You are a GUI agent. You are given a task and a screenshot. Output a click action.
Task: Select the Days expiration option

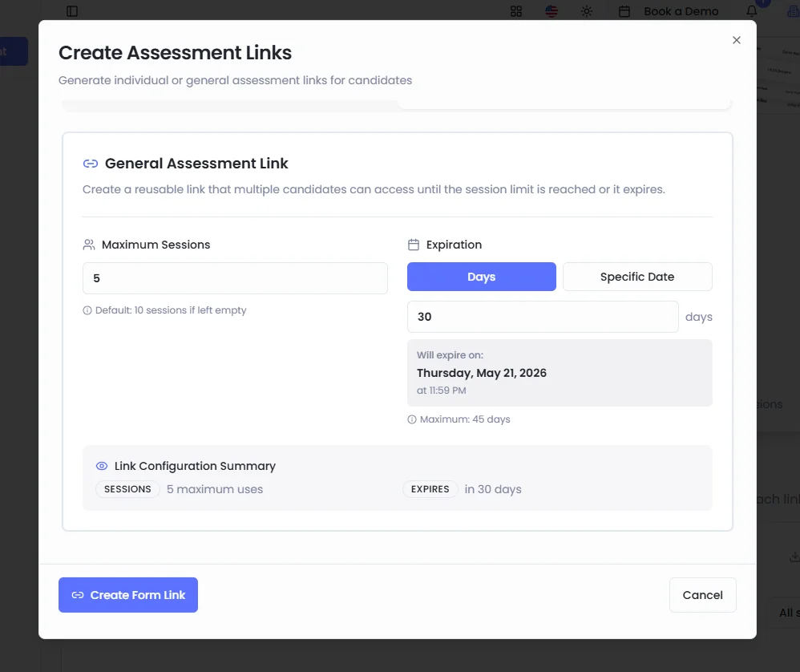pyautogui.click(x=481, y=277)
